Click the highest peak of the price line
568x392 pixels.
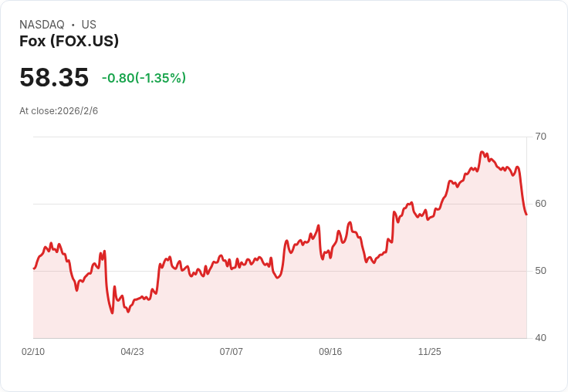482,152
